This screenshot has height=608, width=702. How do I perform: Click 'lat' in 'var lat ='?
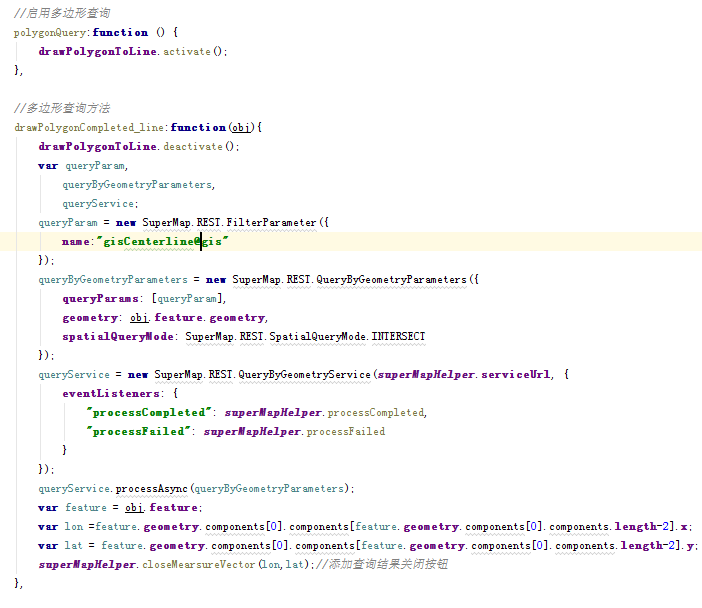click(x=74, y=545)
